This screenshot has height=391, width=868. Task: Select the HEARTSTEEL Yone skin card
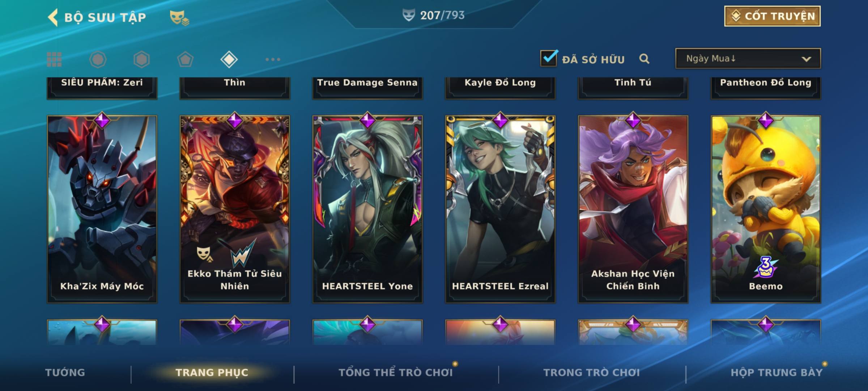click(367, 209)
